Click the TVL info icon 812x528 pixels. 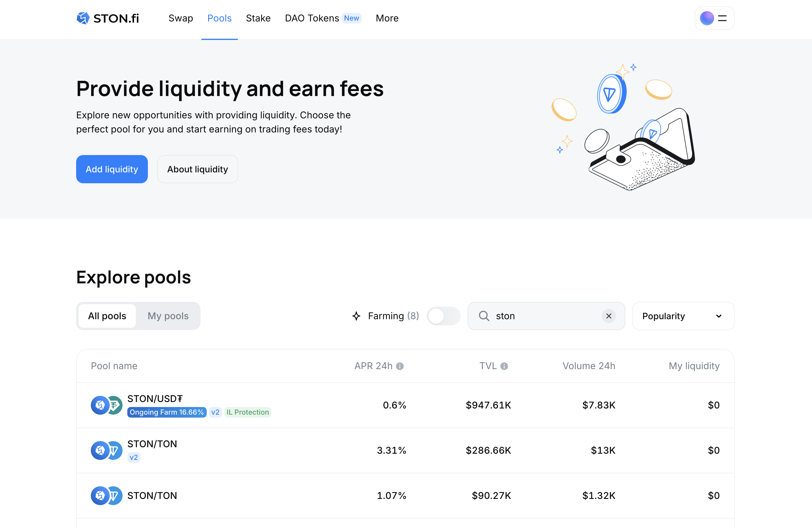(504, 366)
